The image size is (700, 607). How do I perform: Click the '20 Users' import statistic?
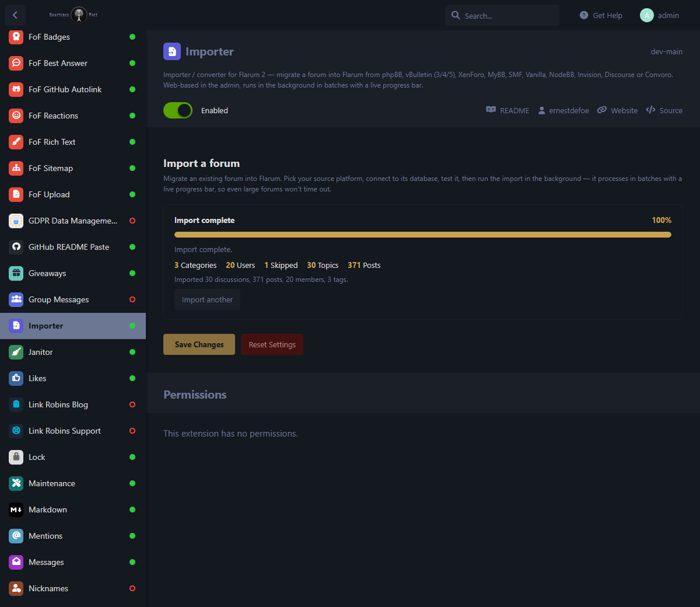pyautogui.click(x=240, y=265)
